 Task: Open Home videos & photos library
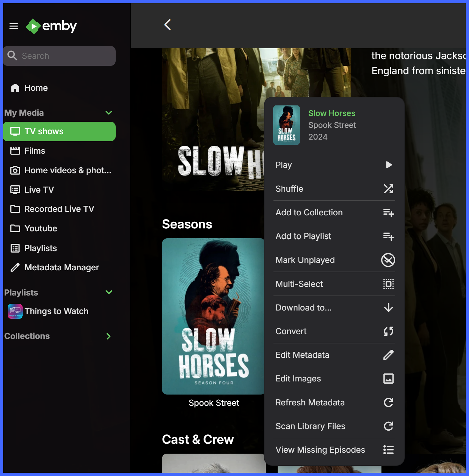[x=59, y=170]
